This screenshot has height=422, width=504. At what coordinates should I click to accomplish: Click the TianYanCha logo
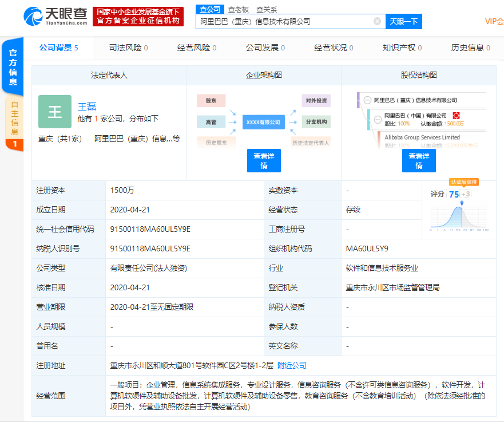click(57, 15)
